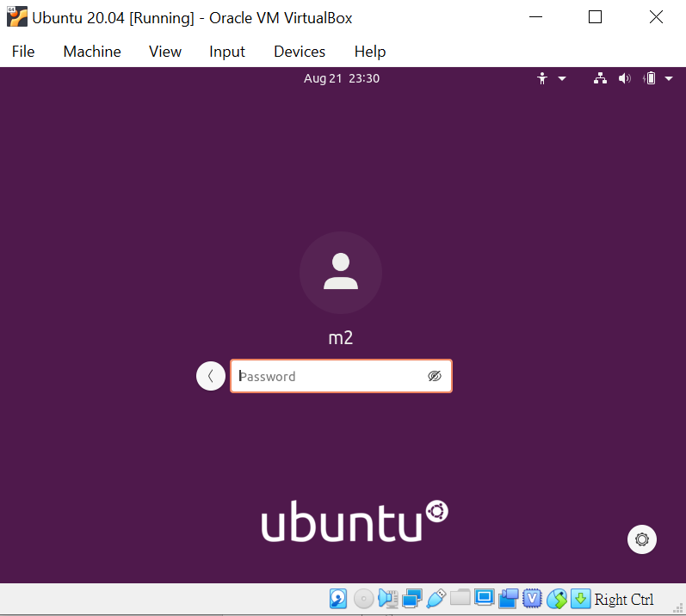This screenshot has height=616, width=686.
Task: Click the optical drive status icon
Action: click(x=363, y=599)
